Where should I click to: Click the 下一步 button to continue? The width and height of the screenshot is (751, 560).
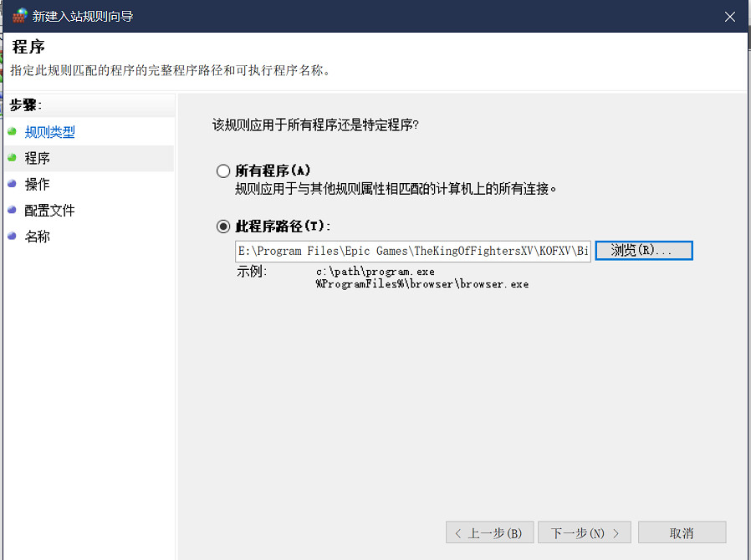[584, 532]
